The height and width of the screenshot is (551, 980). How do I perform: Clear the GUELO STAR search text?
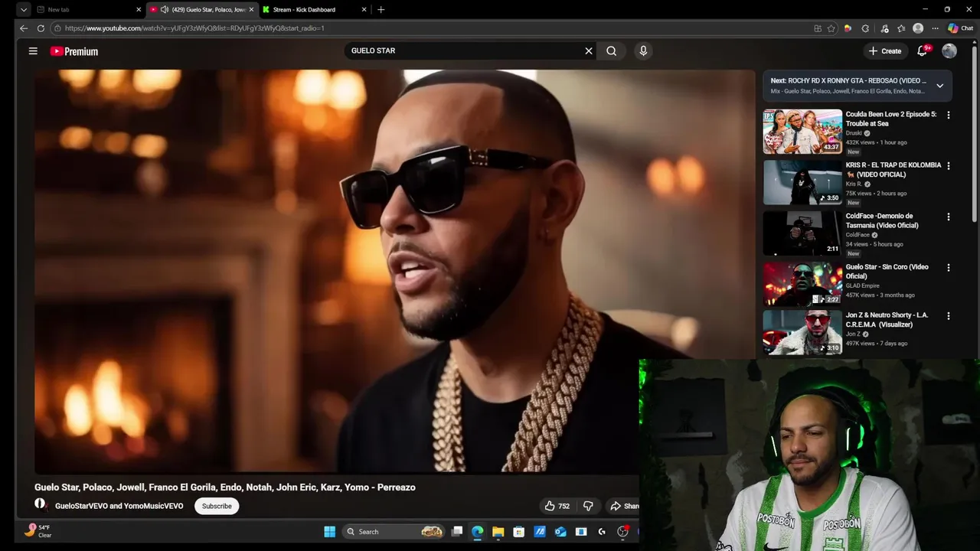click(589, 51)
